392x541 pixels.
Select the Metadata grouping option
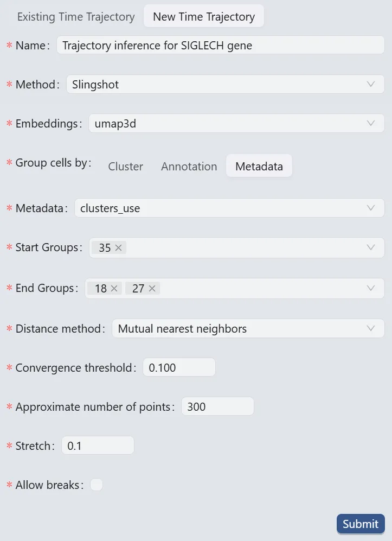[259, 167]
